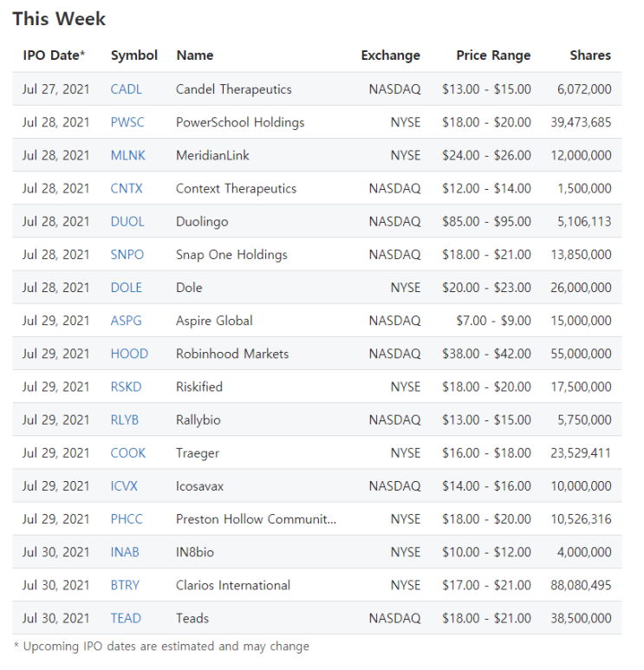The height and width of the screenshot is (670, 644).
Task: Click the DOLE symbol link
Action: click(126, 288)
